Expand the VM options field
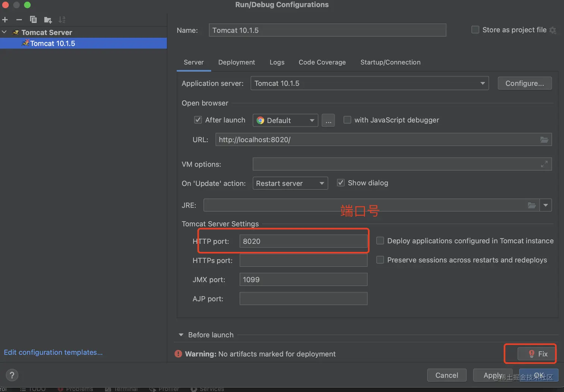 [x=544, y=164]
